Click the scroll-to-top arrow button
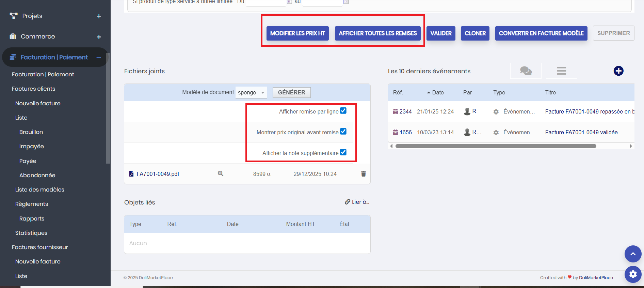Viewport: 644px width, 288px height. 633,254
